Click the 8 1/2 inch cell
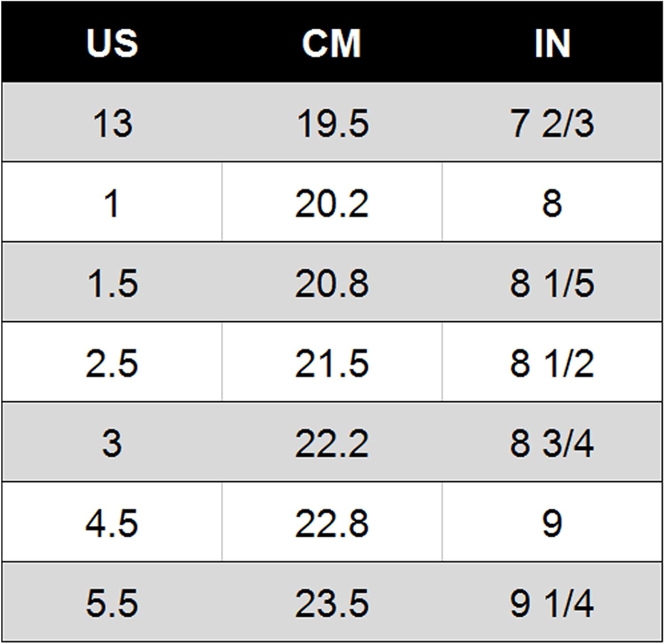665x644 pixels. [x=552, y=363]
